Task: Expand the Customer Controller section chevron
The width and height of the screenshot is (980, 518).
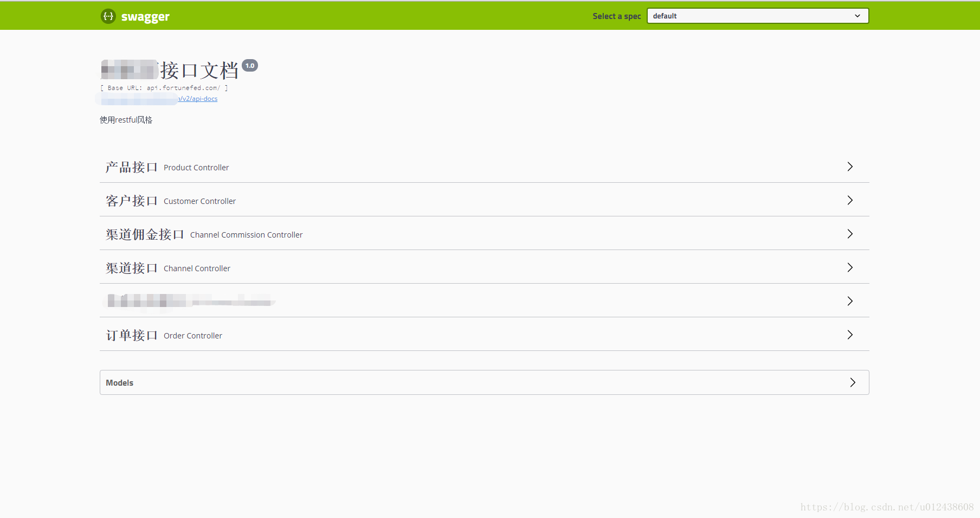Action: 850,200
